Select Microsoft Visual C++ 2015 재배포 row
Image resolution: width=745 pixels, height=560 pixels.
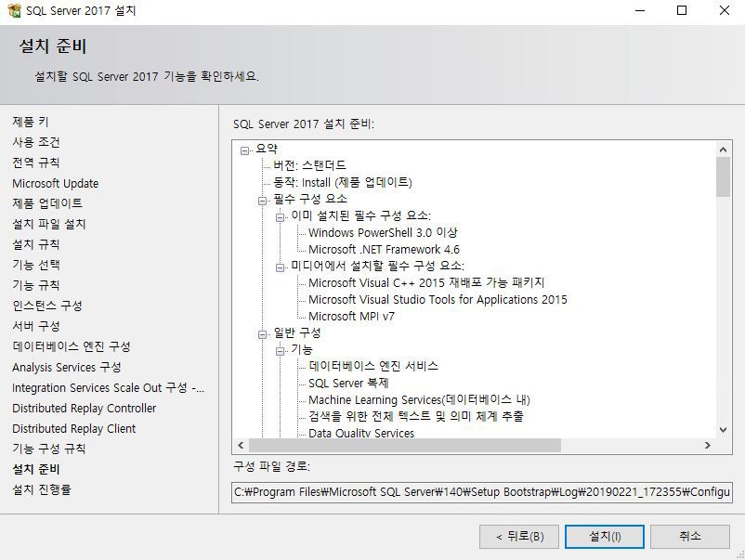point(426,282)
